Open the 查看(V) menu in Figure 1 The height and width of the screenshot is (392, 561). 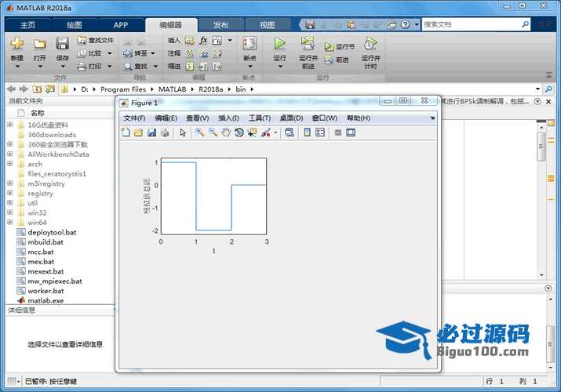click(x=198, y=118)
